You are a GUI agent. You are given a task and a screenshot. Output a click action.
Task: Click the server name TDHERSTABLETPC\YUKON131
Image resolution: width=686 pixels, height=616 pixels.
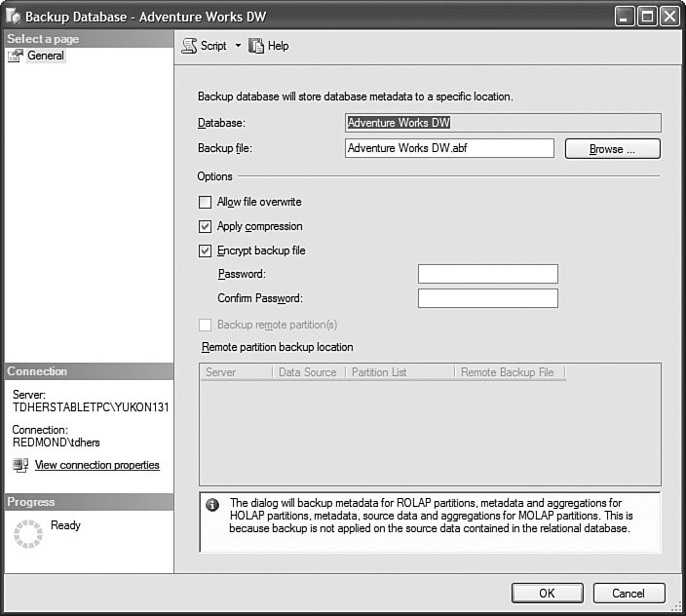pyautogui.click(x=91, y=407)
